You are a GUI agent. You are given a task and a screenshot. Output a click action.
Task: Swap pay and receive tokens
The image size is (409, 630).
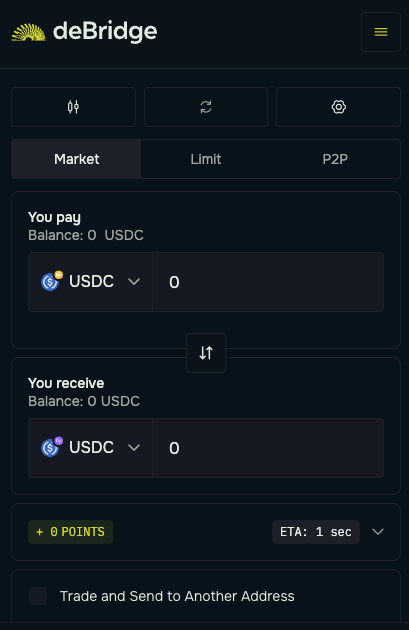[206, 353]
